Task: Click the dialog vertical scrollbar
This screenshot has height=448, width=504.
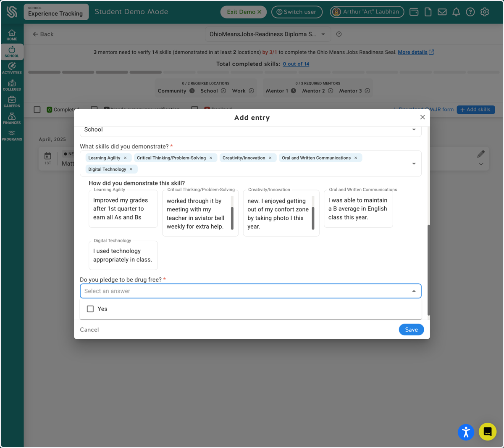Action: (x=428, y=270)
